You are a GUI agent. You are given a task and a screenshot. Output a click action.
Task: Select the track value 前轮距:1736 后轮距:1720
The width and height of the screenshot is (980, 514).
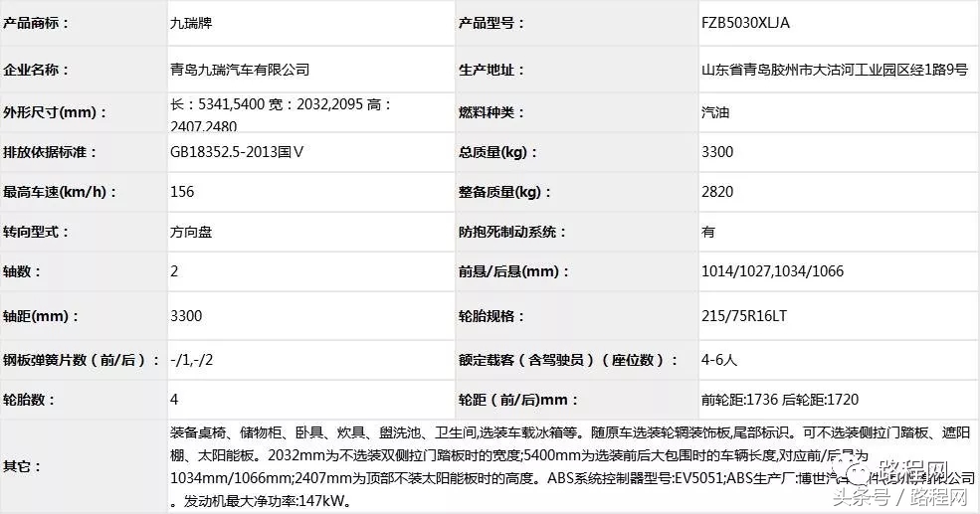[780, 400]
